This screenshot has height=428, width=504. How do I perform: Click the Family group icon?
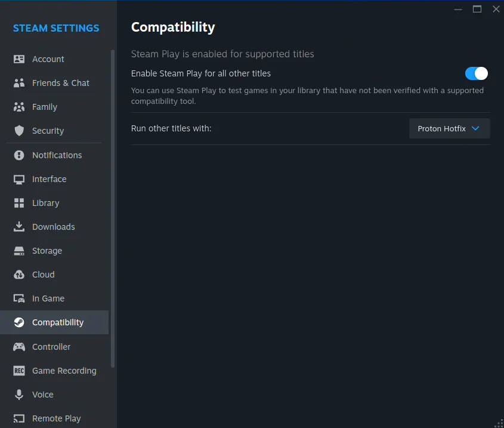(x=19, y=107)
